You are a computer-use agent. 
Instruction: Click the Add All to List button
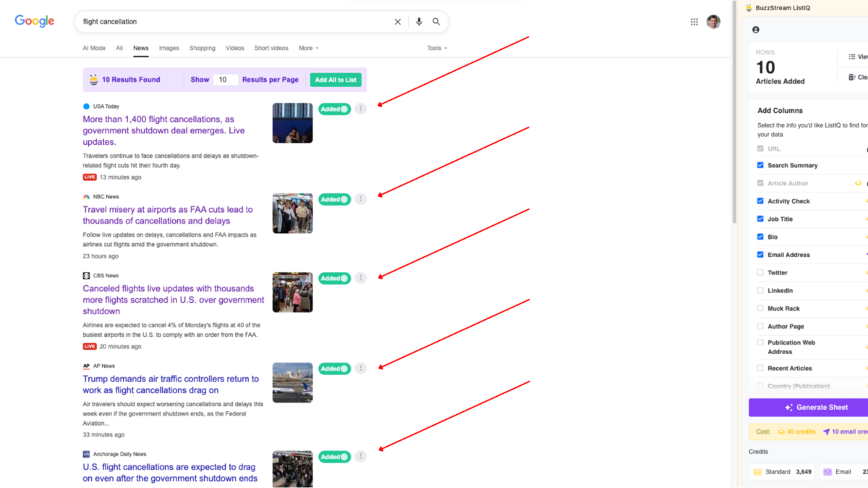tap(336, 80)
